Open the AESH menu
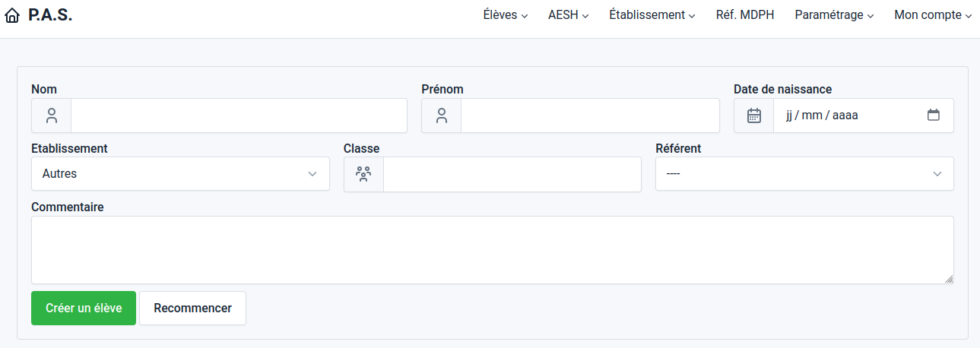Screen dimensions: 980x348 click(569, 14)
